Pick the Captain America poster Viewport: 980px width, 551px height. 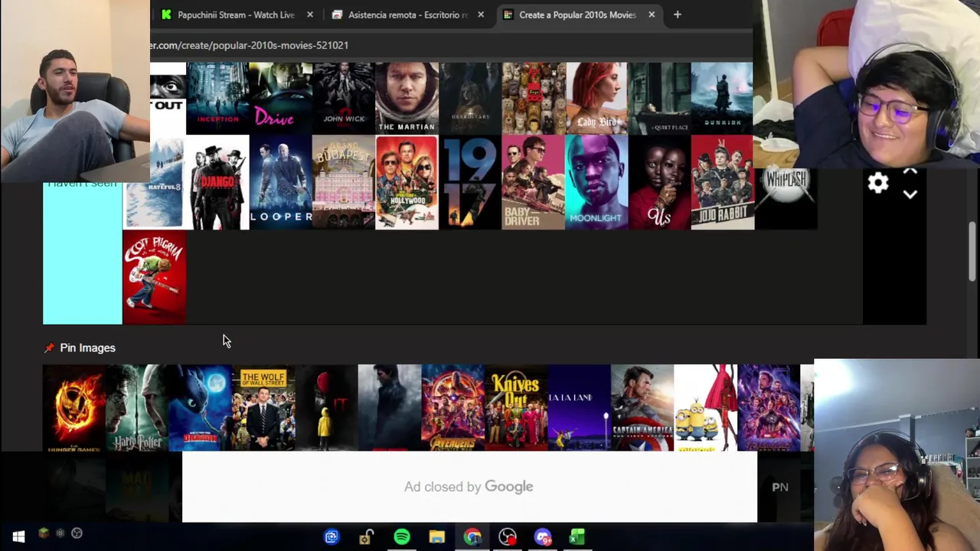click(642, 408)
